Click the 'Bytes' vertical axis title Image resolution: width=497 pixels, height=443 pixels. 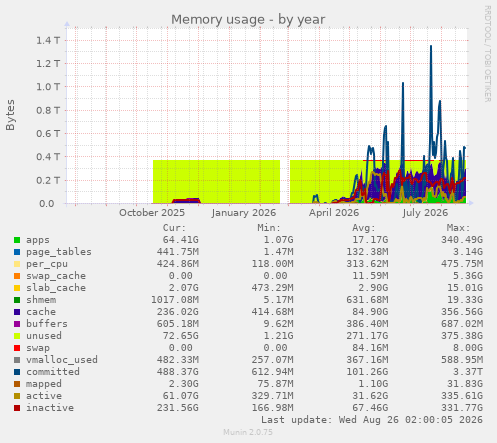[10, 115]
